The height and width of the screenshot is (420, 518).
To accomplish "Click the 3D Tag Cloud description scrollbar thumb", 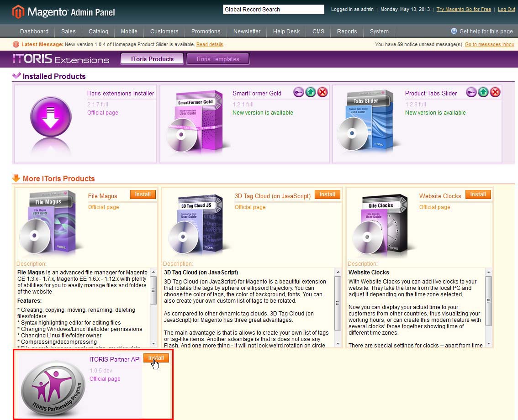I will (338, 303).
